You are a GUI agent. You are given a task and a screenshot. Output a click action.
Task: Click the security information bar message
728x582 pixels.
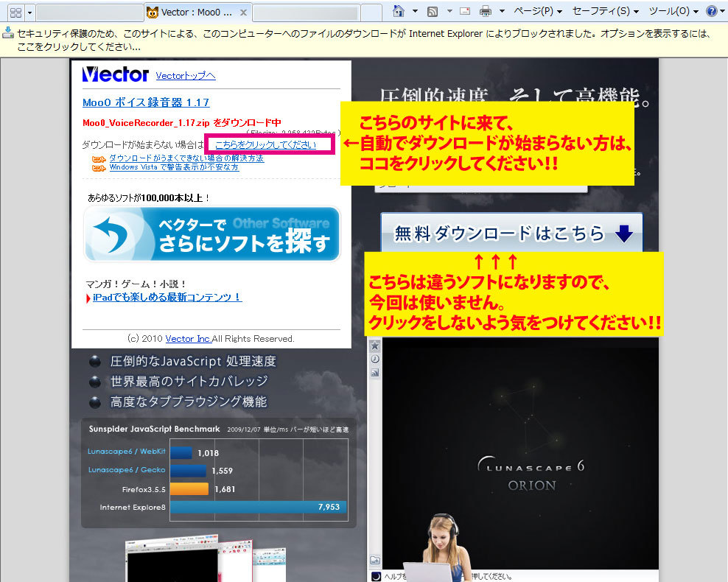(363, 40)
